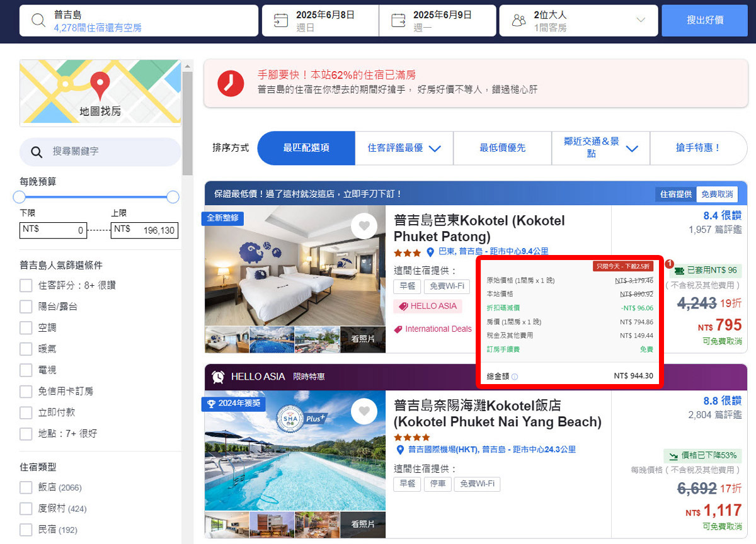Viewport: 756px width, 544px height.
Task: Select the 電視 filter checkbox
Action: 26,370
